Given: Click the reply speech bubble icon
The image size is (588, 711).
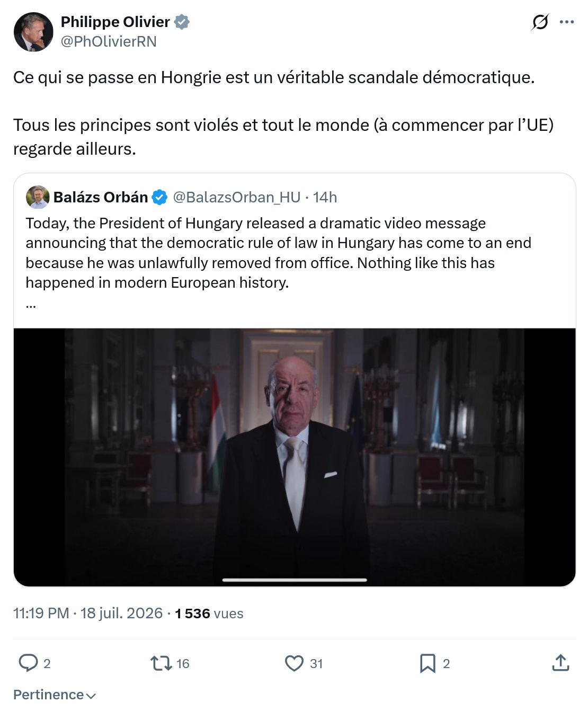Looking at the screenshot, I should 29,663.
